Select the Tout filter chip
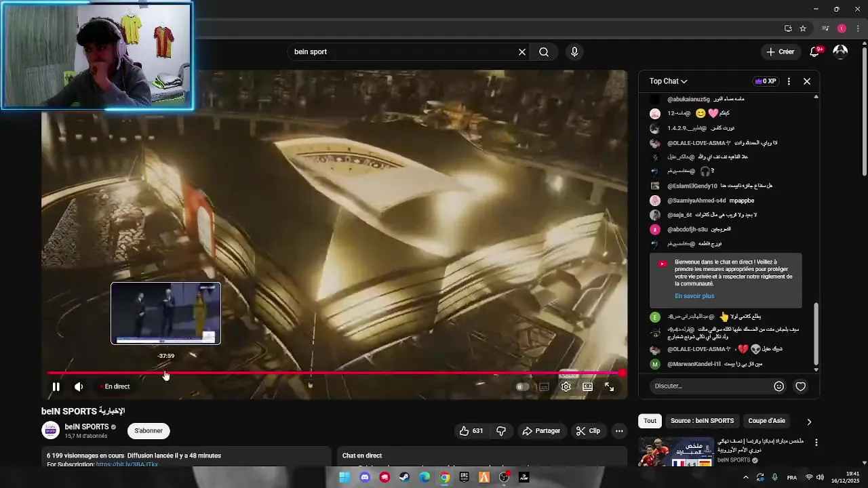The height and width of the screenshot is (488, 868). pos(650,421)
